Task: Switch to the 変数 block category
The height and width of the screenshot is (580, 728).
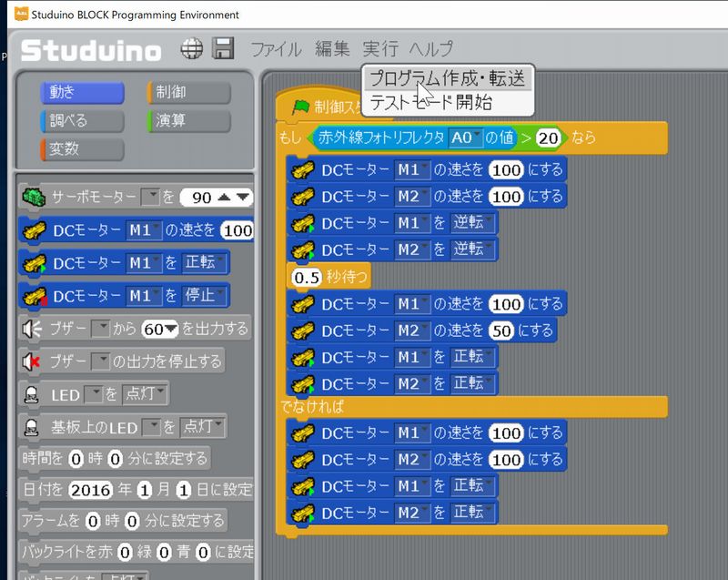Action: [82, 148]
